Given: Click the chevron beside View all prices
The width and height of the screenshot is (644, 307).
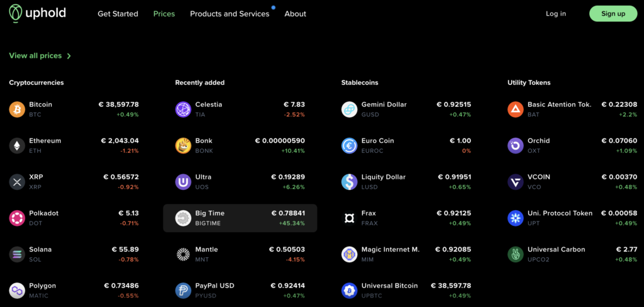Looking at the screenshot, I should click(69, 56).
